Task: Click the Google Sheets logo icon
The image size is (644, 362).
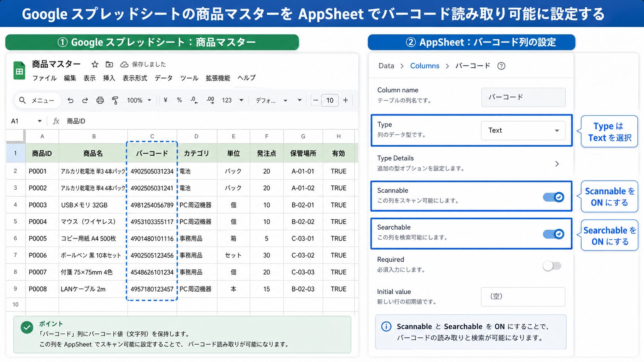Action: [x=19, y=71]
